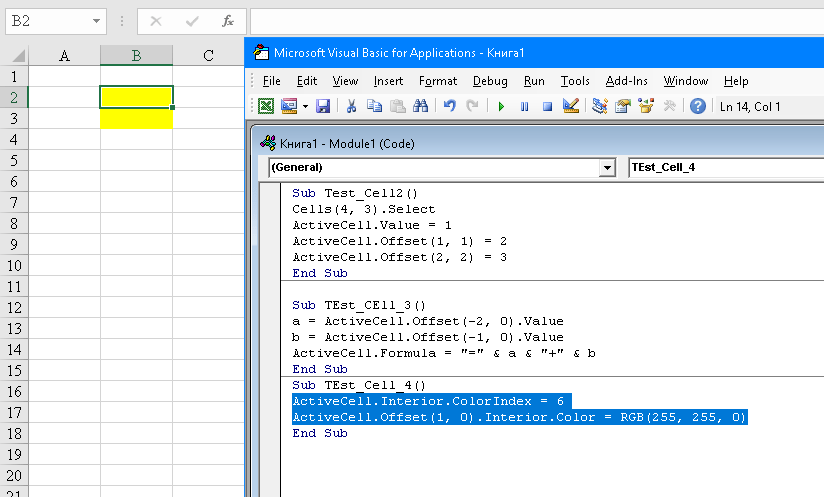Click the 'ActiveCell.Value = 1' line

point(372,225)
